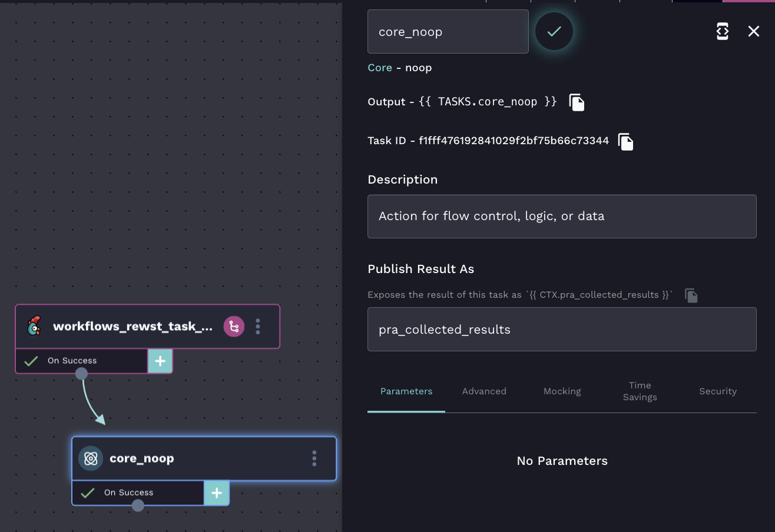This screenshot has width=775, height=532.
Task: Switch to the Mocking tab
Action: pos(562,391)
